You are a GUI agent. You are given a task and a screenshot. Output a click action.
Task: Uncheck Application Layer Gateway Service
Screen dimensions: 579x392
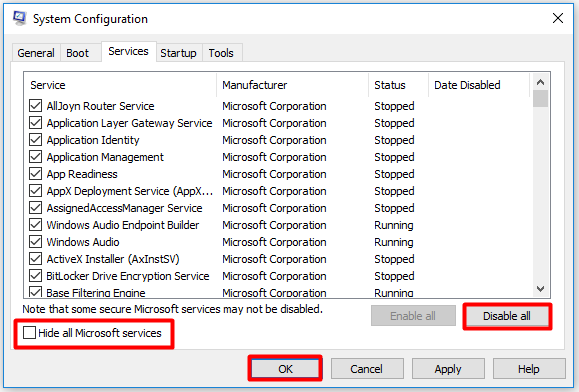[35, 123]
